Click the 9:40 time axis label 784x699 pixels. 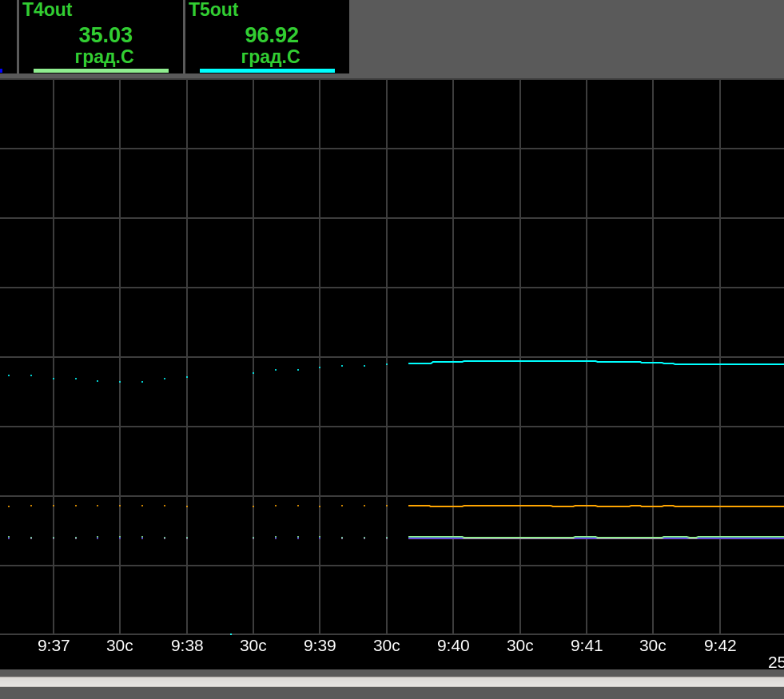tap(453, 645)
